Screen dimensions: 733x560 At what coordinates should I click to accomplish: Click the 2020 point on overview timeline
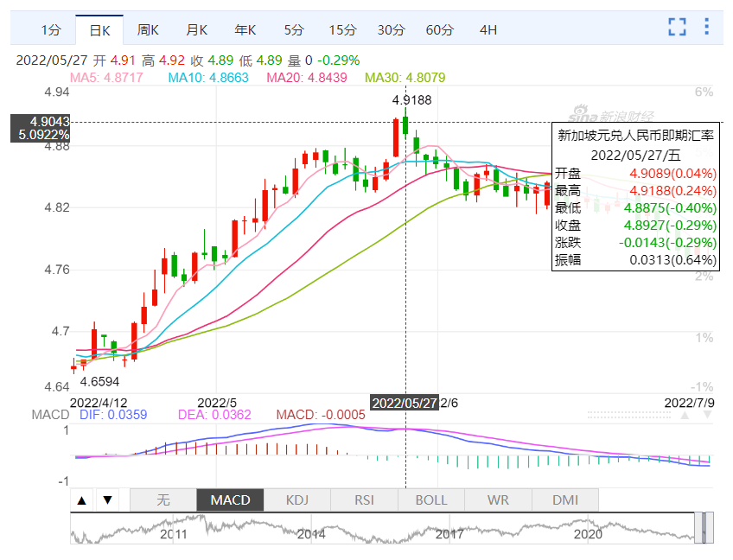coord(588,534)
